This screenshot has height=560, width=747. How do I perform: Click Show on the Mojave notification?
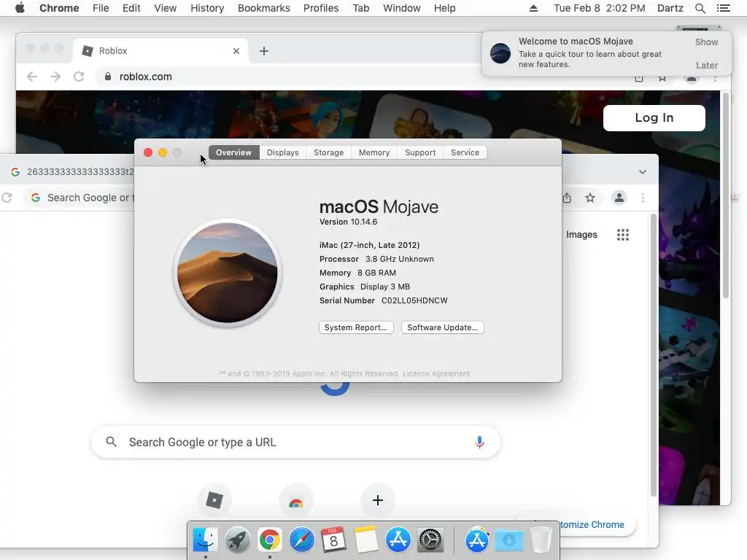click(706, 42)
